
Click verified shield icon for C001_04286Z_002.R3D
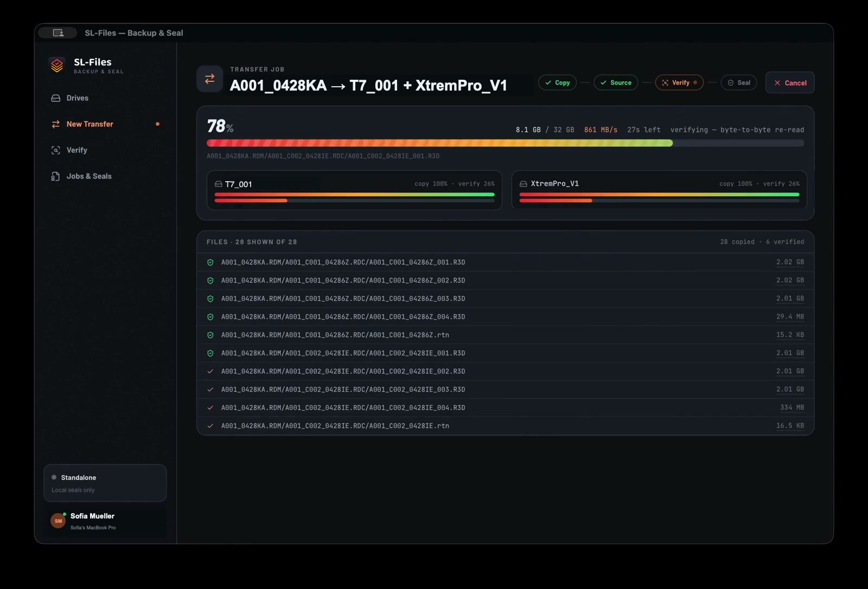coord(210,281)
